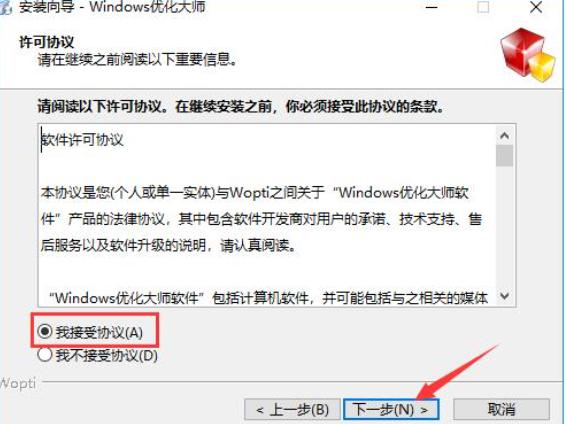Place the cursor on the 软件许可协议 heading line
The width and height of the screenshot is (565, 424).
(x=83, y=140)
